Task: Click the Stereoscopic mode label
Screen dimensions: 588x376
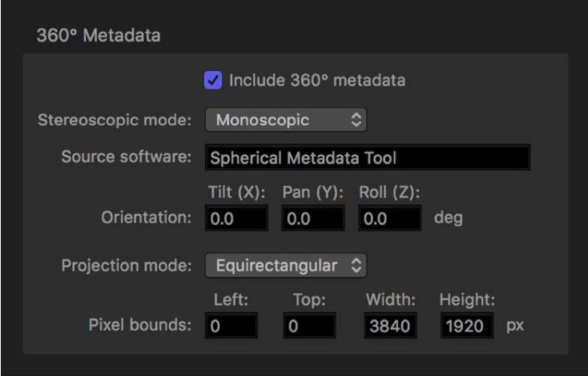Action: point(115,121)
